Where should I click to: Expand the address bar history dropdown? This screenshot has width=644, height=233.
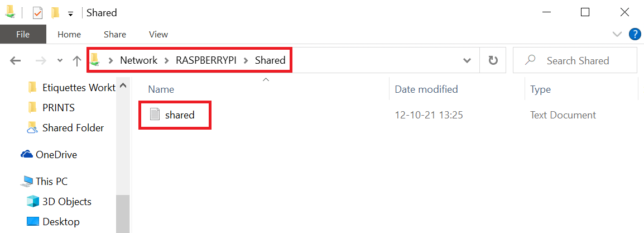(467, 60)
